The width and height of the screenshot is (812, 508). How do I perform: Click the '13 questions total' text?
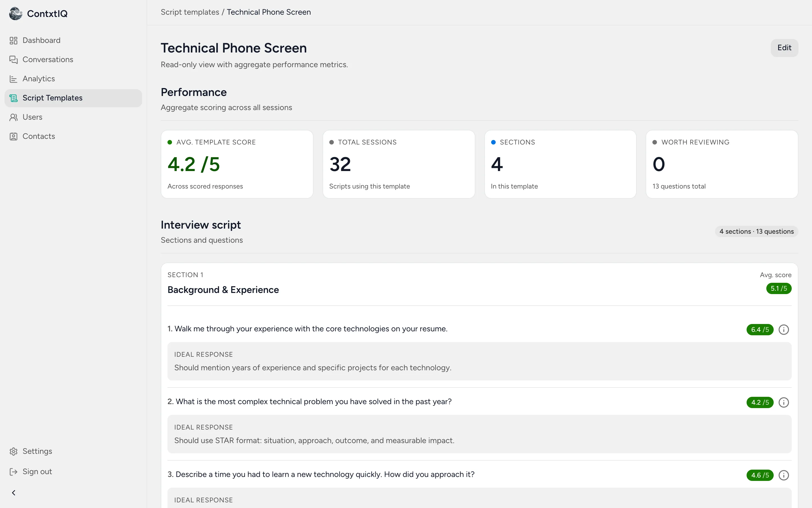[679, 187]
